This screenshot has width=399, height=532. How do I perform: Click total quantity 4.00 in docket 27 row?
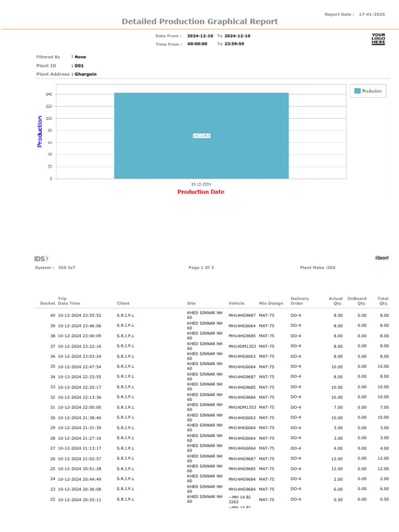click(x=384, y=448)
